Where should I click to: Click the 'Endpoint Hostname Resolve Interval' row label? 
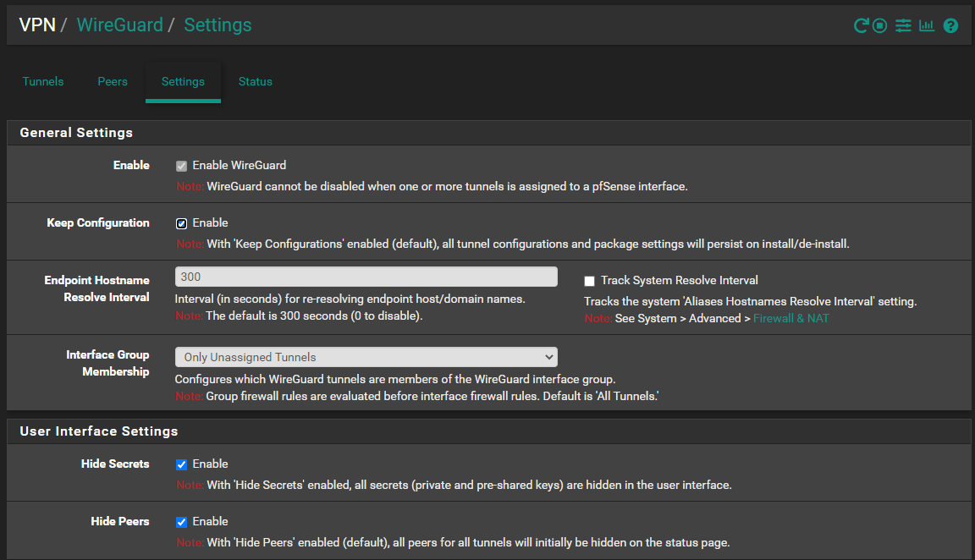pos(97,288)
